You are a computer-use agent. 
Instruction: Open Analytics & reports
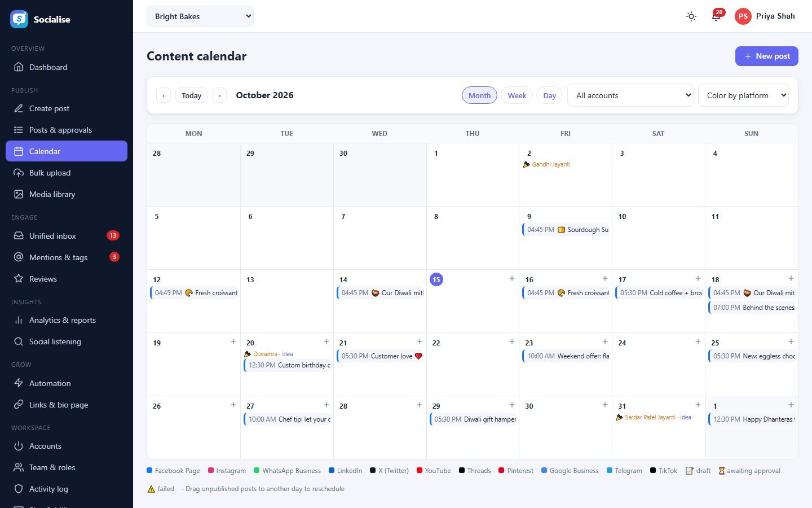click(x=67, y=320)
